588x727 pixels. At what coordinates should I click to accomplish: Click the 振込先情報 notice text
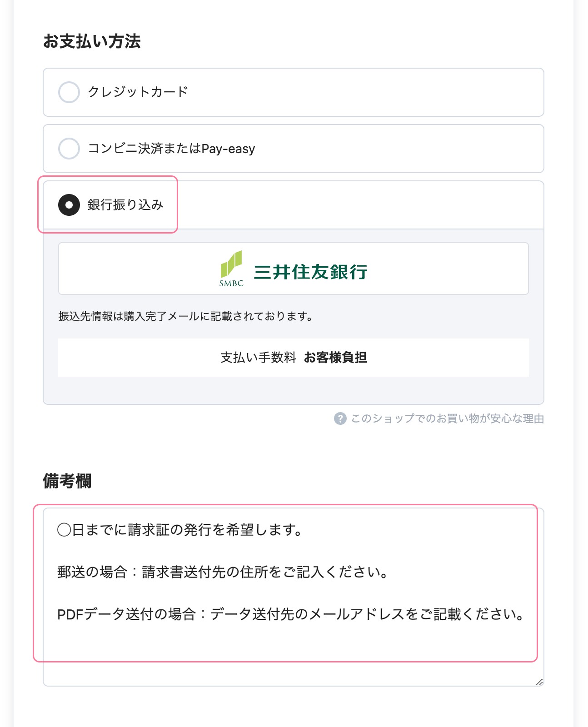pos(185,316)
